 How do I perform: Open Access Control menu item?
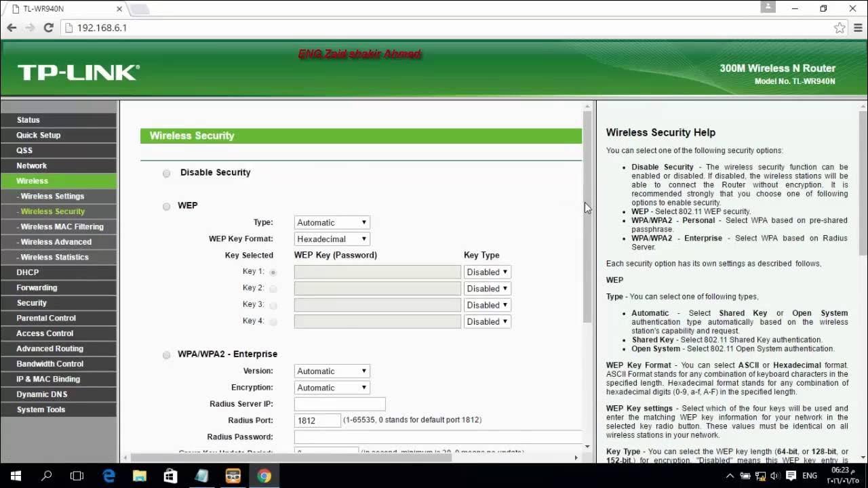(x=58, y=333)
